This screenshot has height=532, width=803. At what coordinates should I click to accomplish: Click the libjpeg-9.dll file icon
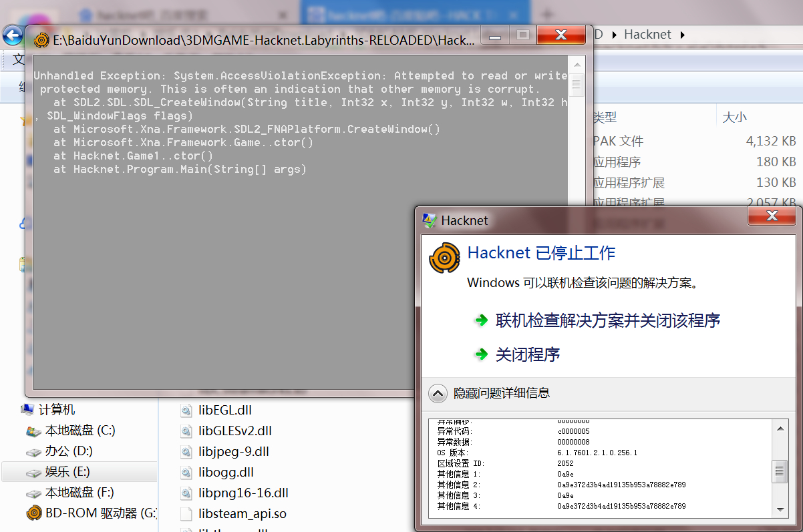(186, 452)
